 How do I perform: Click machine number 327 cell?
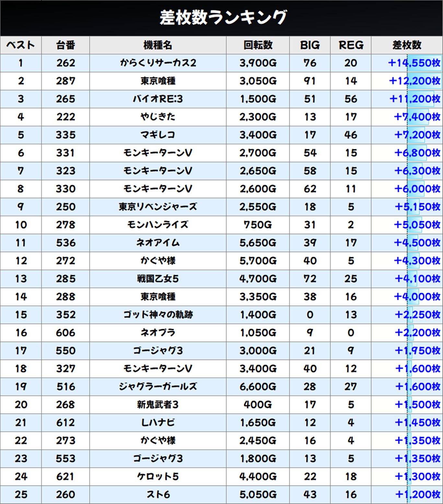pos(66,369)
